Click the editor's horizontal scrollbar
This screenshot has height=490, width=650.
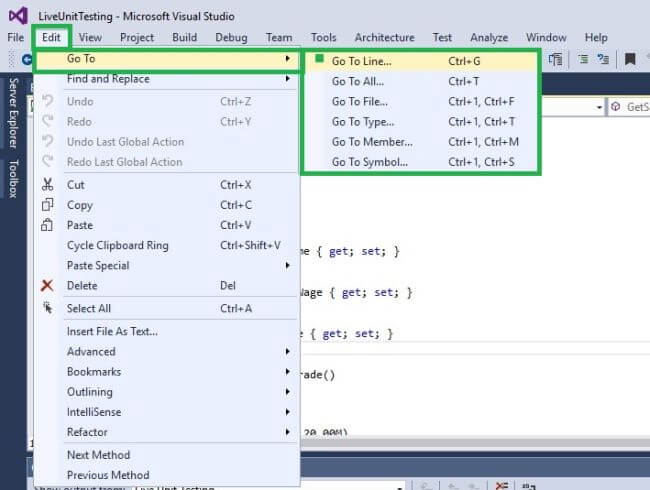(x=475, y=442)
